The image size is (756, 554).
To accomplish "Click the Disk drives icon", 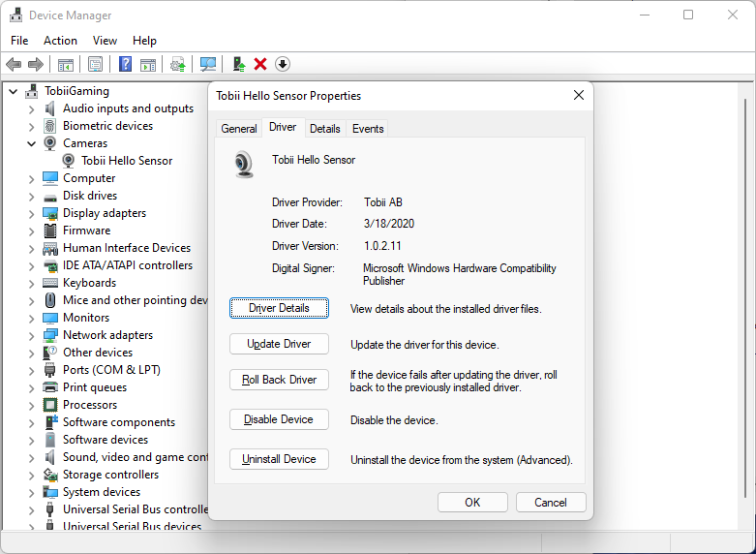I will coord(50,198).
